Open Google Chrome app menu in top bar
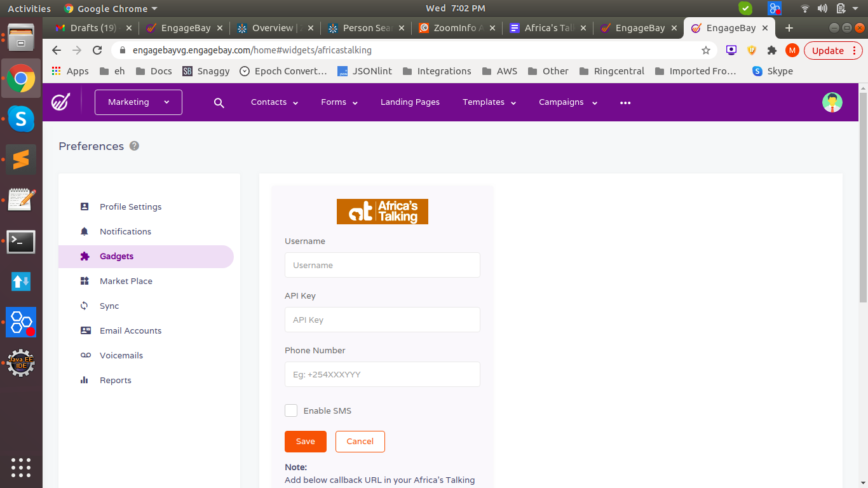This screenshot has height=488, width=868. [111, 8]
